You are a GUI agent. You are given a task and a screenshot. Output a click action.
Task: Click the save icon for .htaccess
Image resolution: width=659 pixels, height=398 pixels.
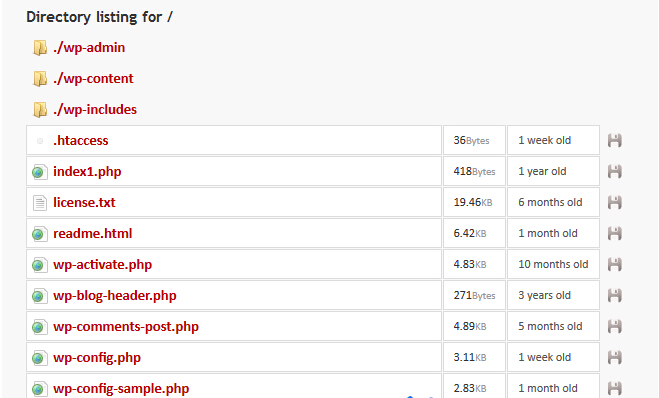click(x=614, y=140)
